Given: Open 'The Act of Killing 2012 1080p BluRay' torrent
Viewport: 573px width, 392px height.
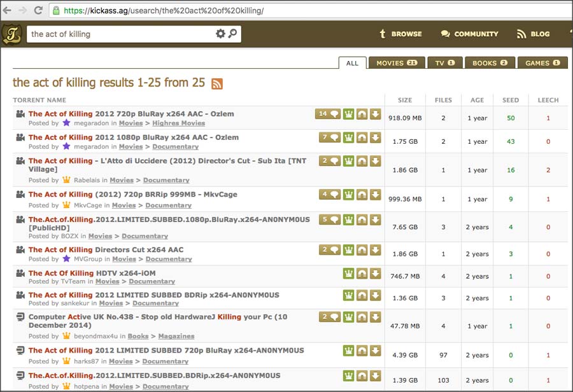Looking at the screenshot, I should pyautogui.click(x=134, y=137).
